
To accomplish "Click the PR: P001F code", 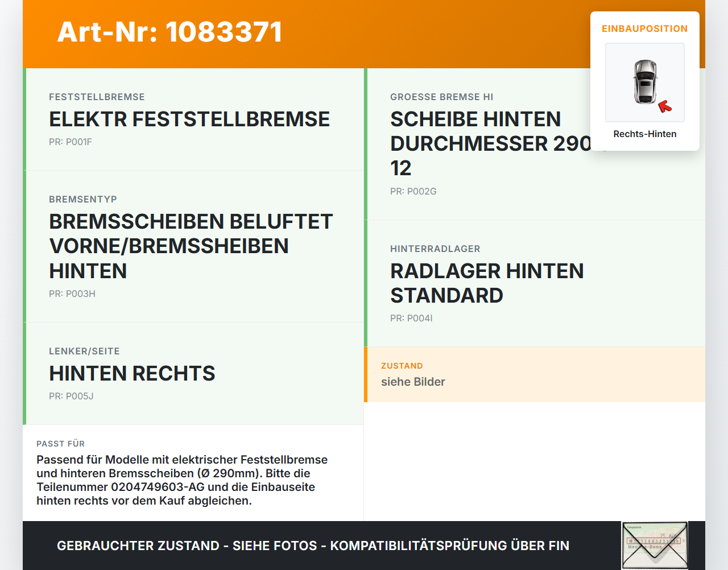I will click(x=71, y=142).
